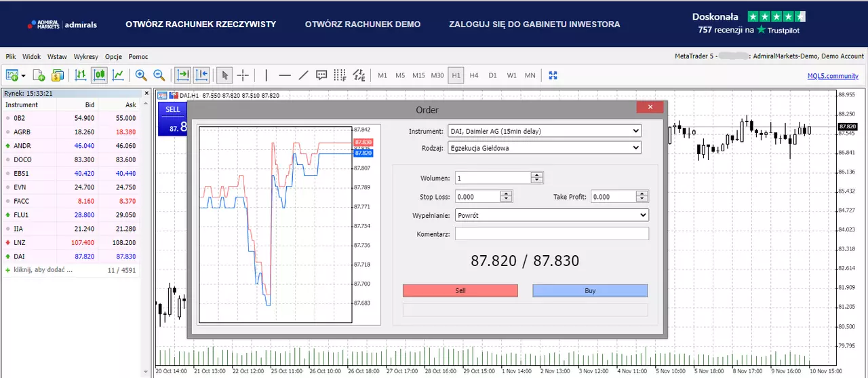Screen dimensions: 868x378
Task: Toggle chart shift from right edge
Action: coord(201,75)
